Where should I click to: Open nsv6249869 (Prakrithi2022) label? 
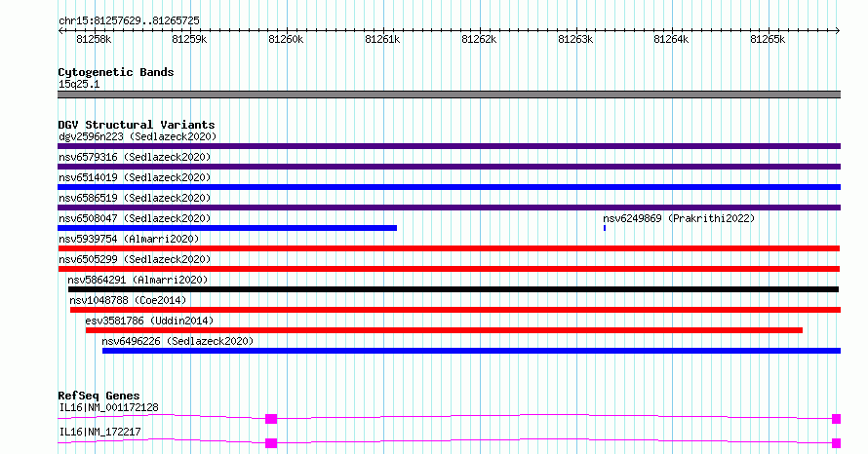[679, 218]
